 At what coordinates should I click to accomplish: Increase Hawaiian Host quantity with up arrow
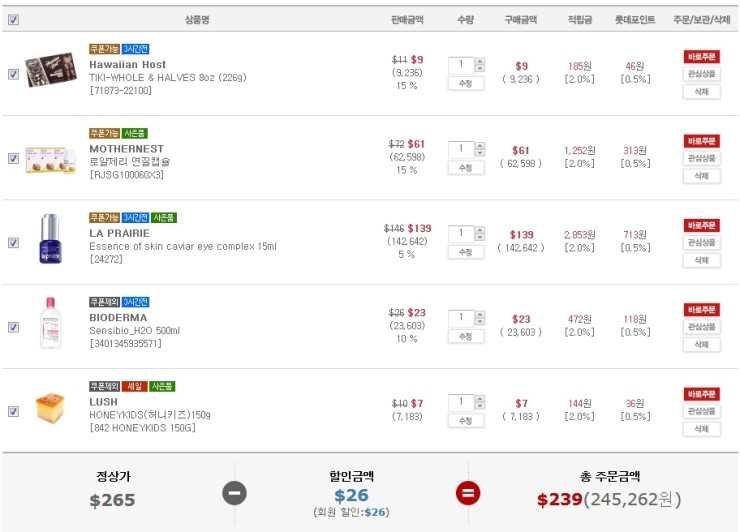(x=480, y=60)
